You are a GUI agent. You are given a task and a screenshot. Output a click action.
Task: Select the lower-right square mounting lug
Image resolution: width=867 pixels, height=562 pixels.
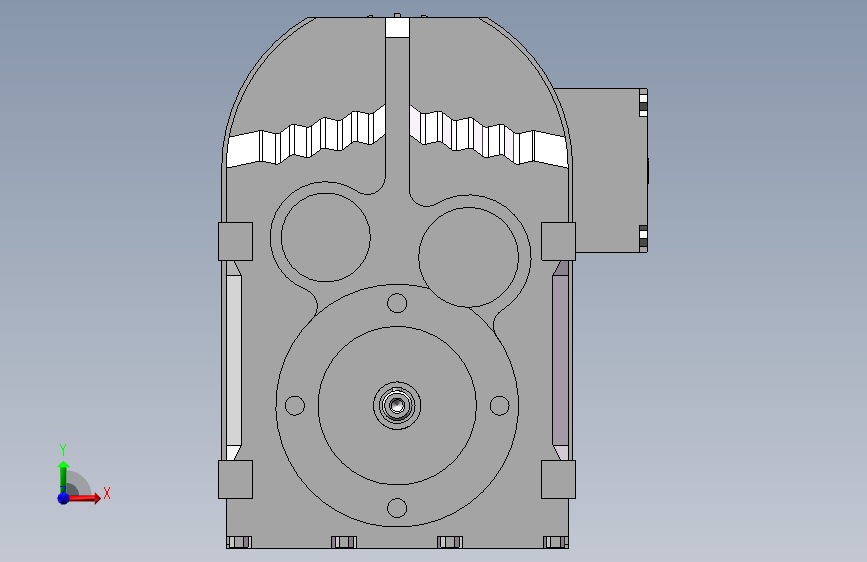coord(558,480)
